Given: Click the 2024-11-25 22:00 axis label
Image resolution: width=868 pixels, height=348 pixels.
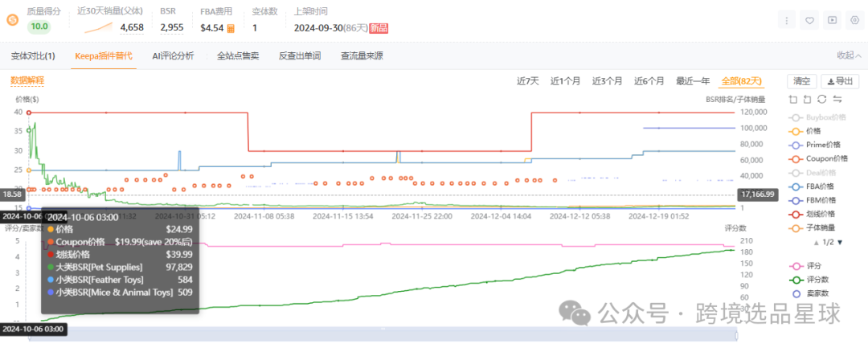Looking at the screenshot, I should (x=422, y=215).
